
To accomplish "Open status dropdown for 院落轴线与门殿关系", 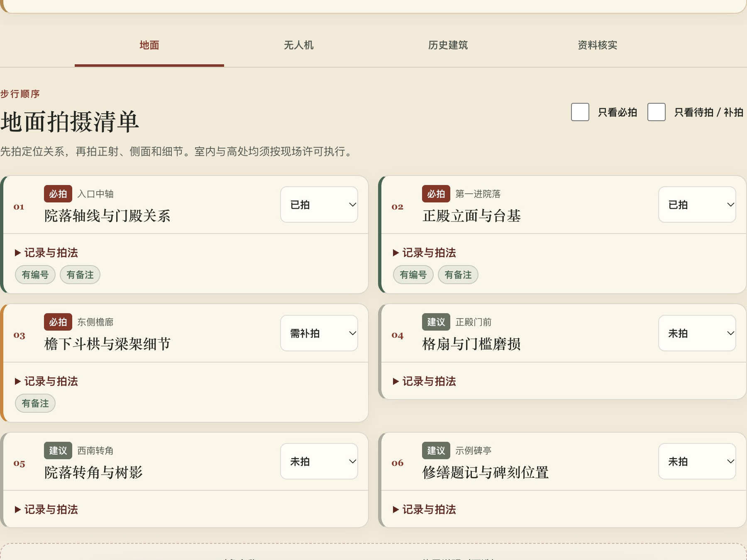I will coord(319,205).
